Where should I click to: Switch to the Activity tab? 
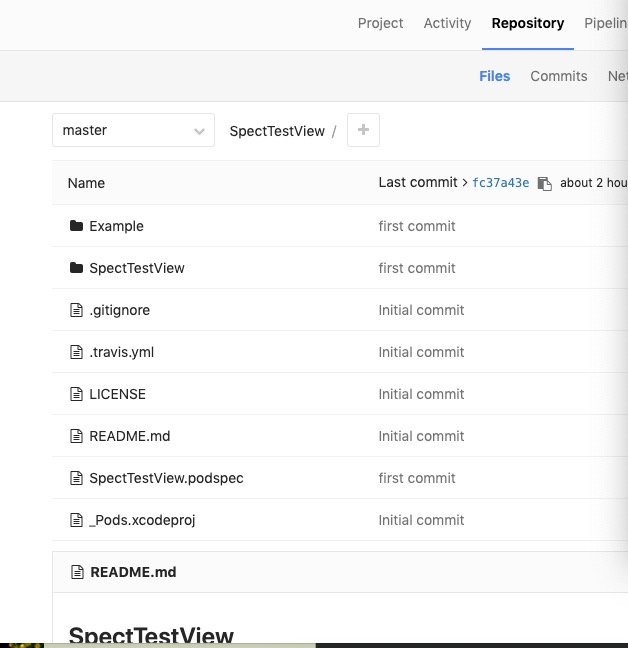[447, 23]
